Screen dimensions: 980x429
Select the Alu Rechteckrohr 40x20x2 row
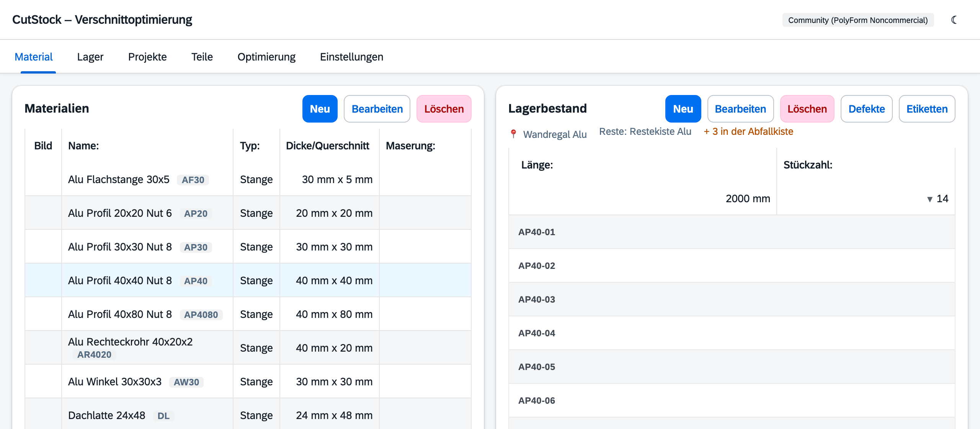tap(248, 348)
